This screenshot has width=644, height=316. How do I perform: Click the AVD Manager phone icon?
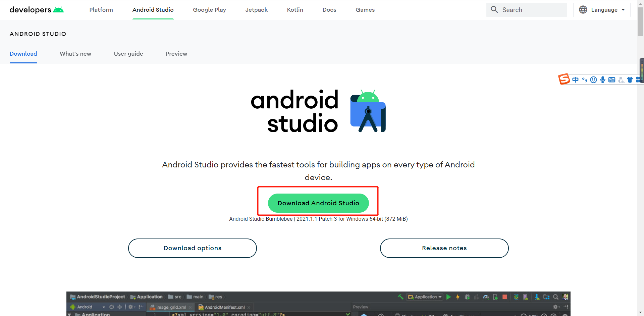coord(526,297)
